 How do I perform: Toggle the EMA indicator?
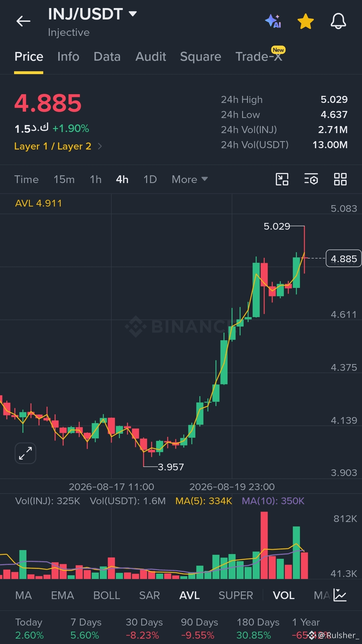click(62, 595)
